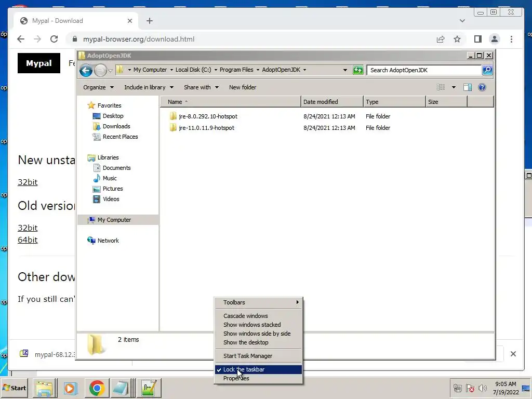Click Chrome reload page icon
This screenshot has width=532, height=399.
[54, 39]
